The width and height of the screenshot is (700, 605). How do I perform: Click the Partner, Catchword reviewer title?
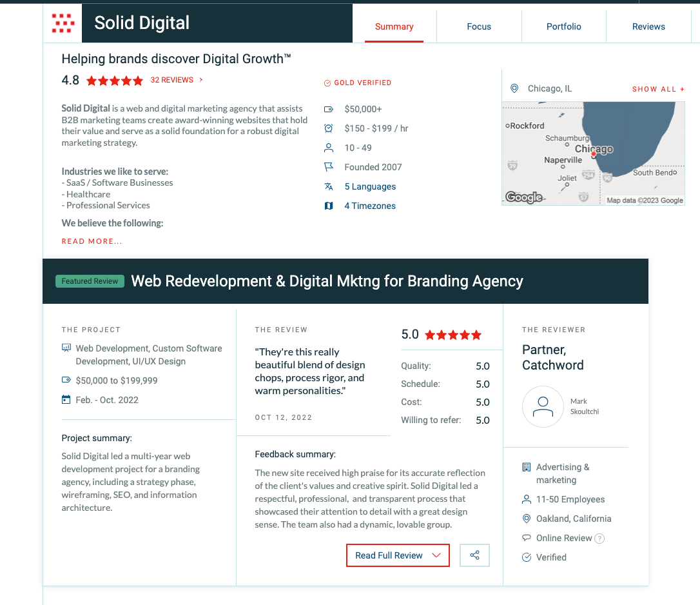tap(553, 357)
